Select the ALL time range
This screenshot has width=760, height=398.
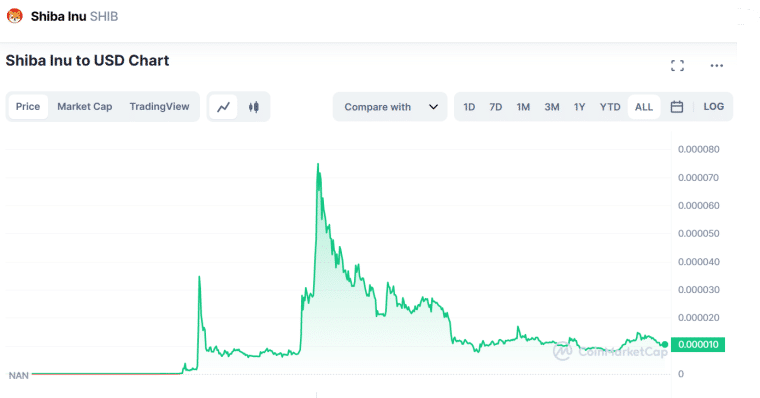644,107
